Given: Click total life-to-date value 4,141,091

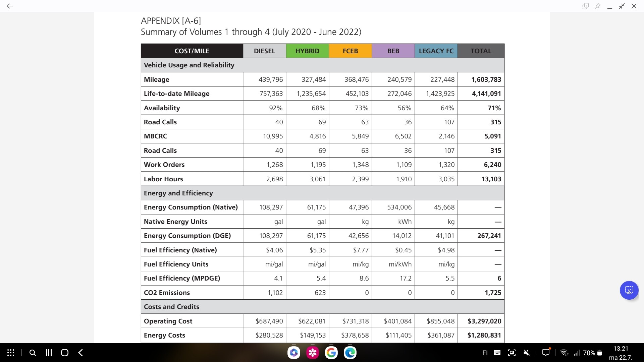Looking at the screenshot, I should [486, 94].
